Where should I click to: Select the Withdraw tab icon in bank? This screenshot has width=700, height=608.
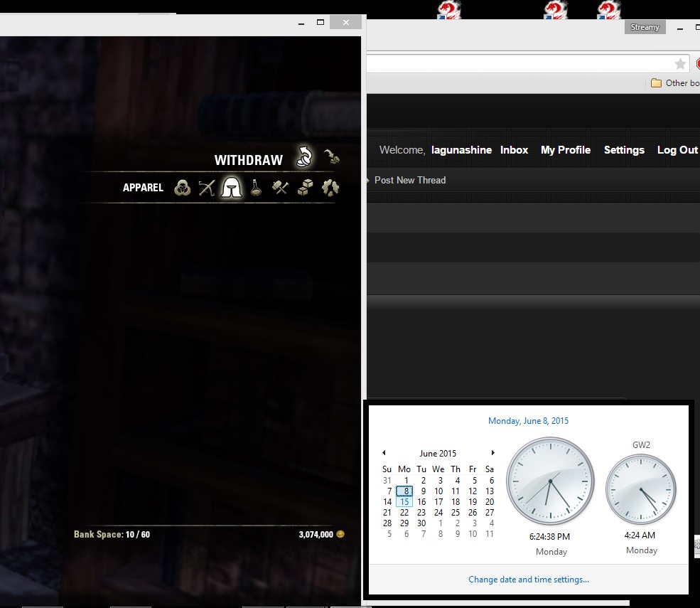(304, 157)
